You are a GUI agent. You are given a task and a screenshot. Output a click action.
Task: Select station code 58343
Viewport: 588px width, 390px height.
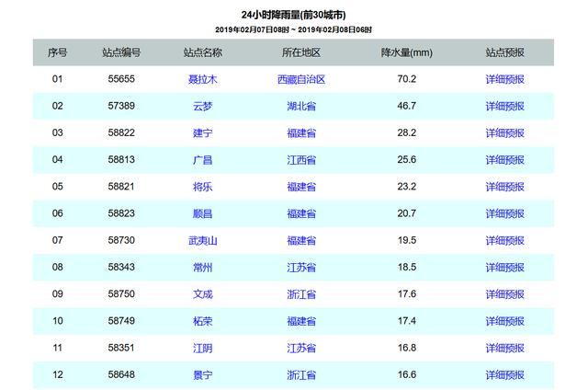click(x=121, y=267)
